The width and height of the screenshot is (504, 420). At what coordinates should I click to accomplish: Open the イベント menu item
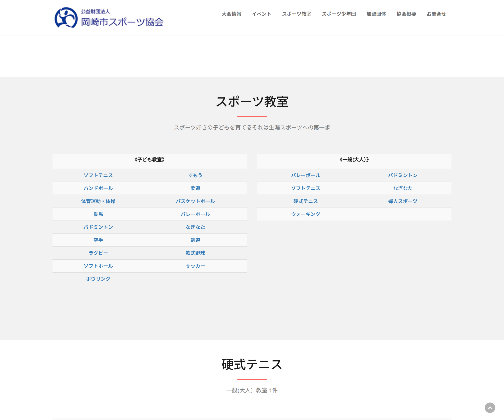coord(261,14)
